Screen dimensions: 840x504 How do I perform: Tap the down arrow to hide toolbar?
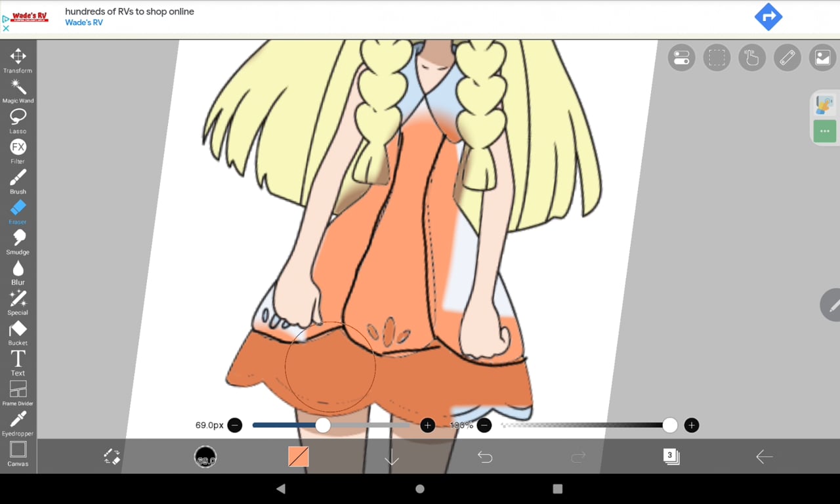pos(392,457)
